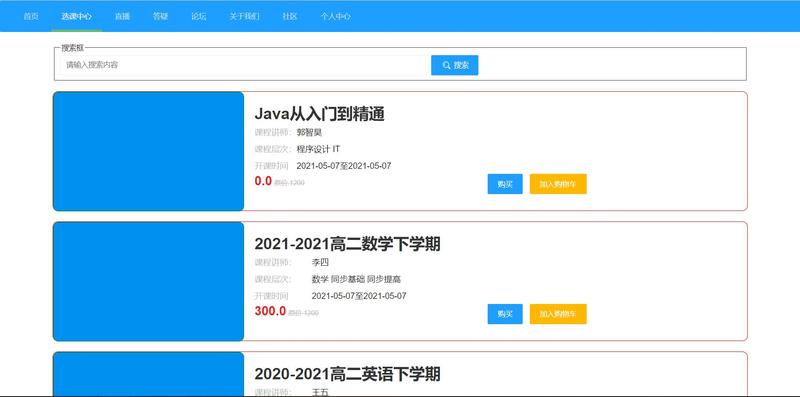Click the math course date range 2021-05-07至2021-05-07
The width and height of the screenshot is (800, 397).
tap(359, 296)
